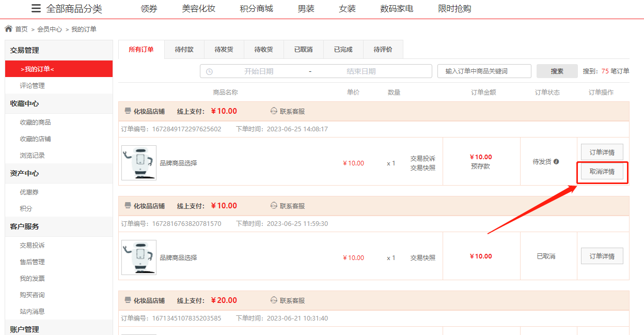The image size is (644, 335).
Task: Click the shop icon beside first 化妆品店铺
Action: (128, 111)
